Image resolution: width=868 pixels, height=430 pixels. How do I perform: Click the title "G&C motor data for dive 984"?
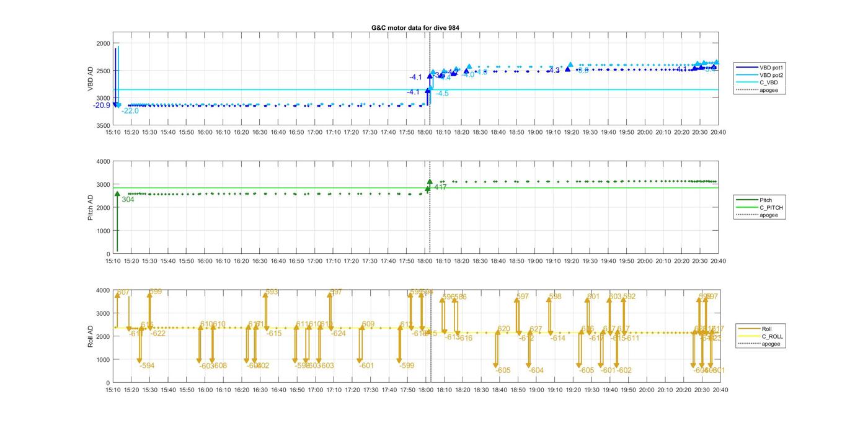tap(415, 28)
